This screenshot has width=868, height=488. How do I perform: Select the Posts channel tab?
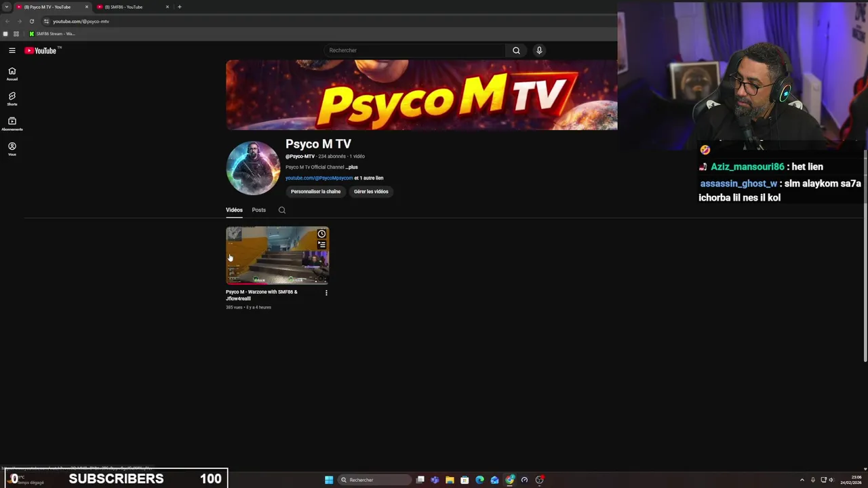pyautogui.click(x=259, y=210)
